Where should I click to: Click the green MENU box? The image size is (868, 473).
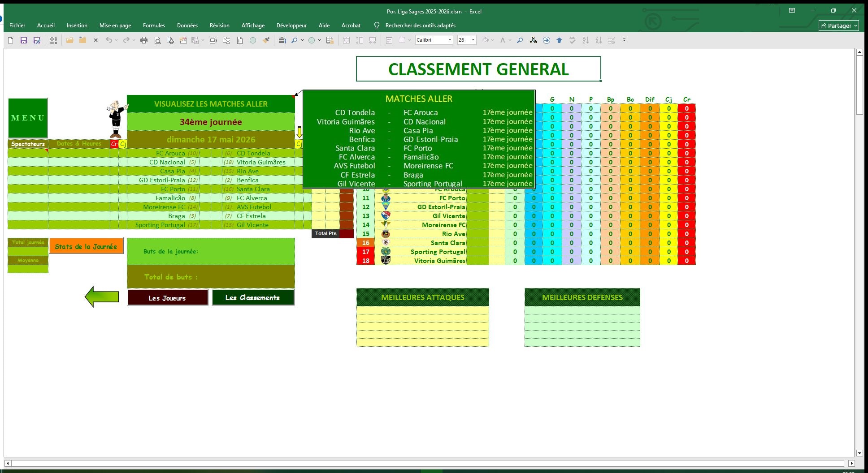tap(28, 118)
